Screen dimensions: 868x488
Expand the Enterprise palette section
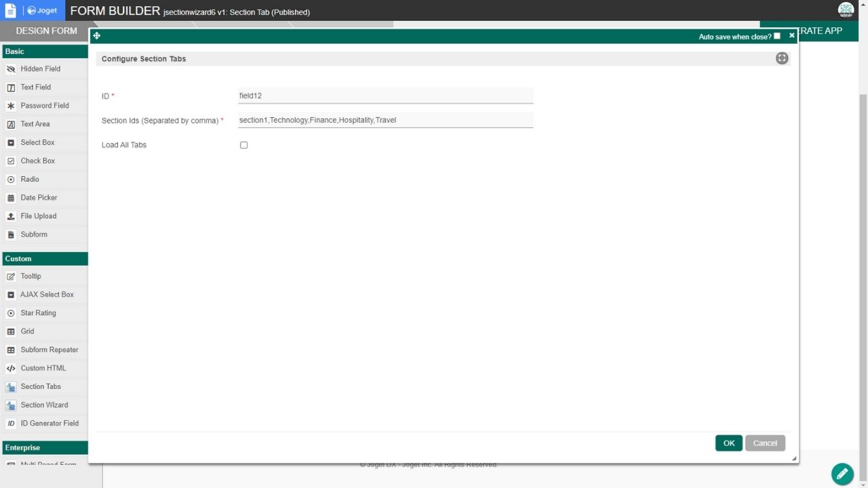[x=44, y=448]
